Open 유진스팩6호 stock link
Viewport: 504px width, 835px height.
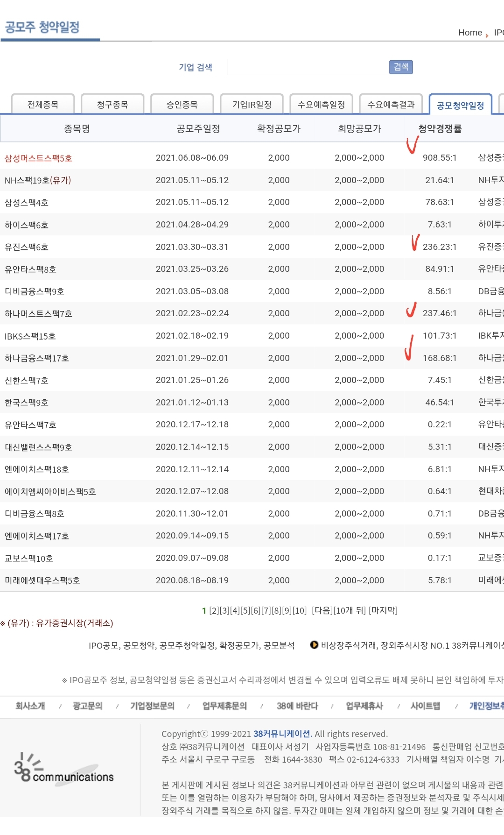click(x=27, y=247)
